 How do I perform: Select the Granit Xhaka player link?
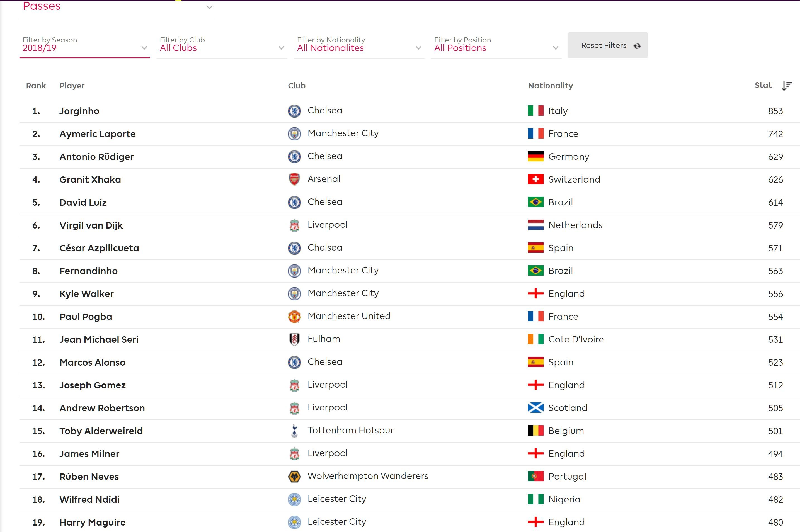pyautogui.click(x=90, y=179)
